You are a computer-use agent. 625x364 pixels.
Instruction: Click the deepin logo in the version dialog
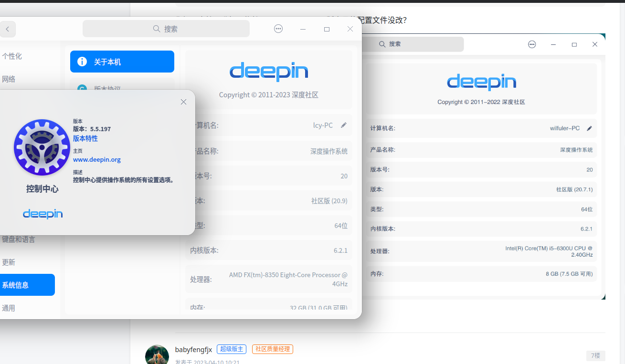[43, 214]
